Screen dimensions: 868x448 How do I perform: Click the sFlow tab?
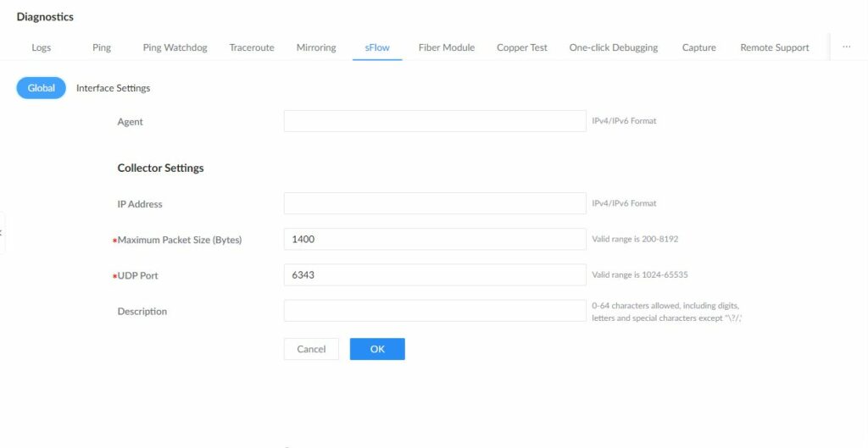(377, 47)
